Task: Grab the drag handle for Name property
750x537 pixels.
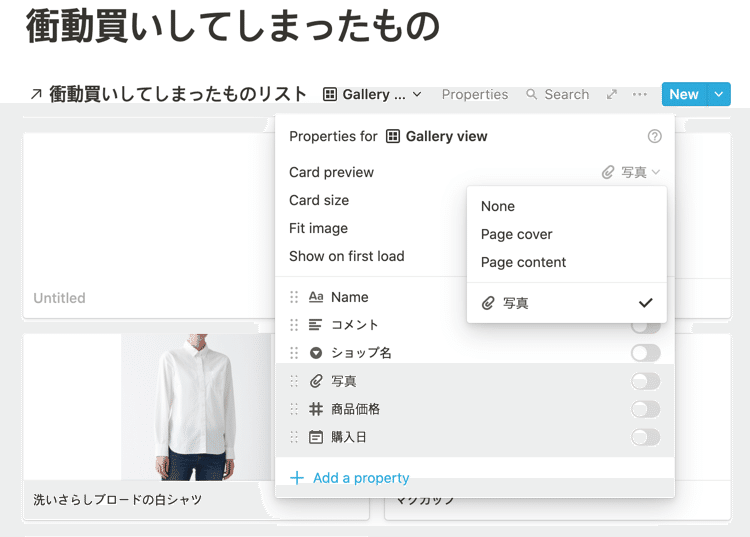Action: tap(294, 297)
